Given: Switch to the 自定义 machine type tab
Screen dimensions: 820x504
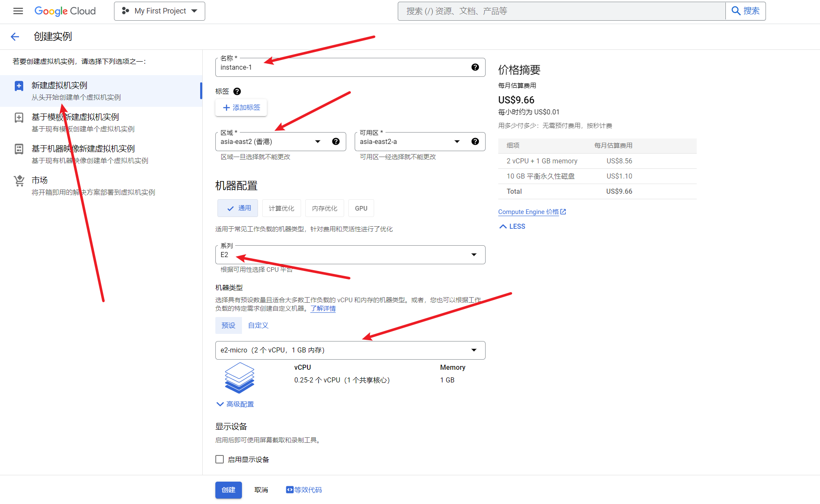Looking at the screenshot, I should pos(258,325).
